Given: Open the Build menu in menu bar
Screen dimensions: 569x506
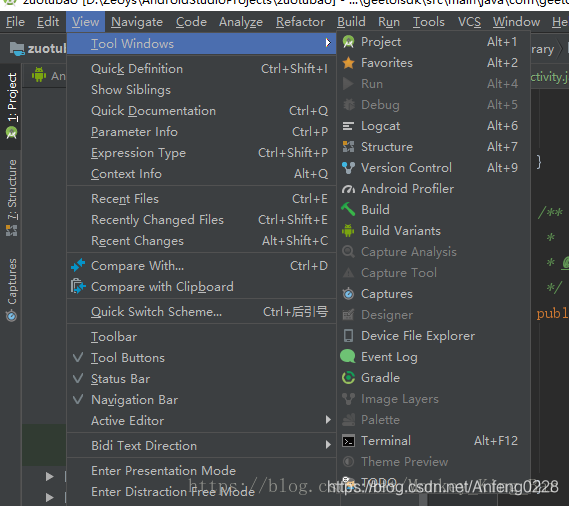Looking at the screenshot, I should click(x=351, y=22).
